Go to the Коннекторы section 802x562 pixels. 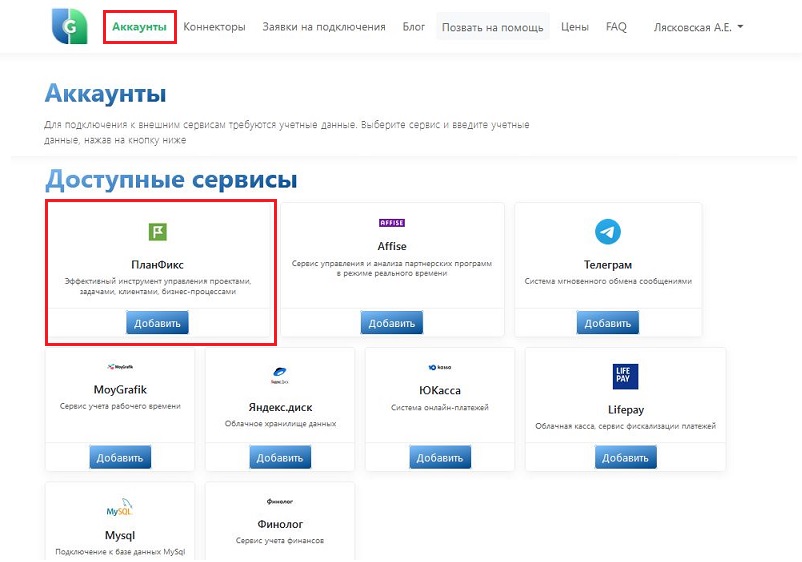pos(214,27)
